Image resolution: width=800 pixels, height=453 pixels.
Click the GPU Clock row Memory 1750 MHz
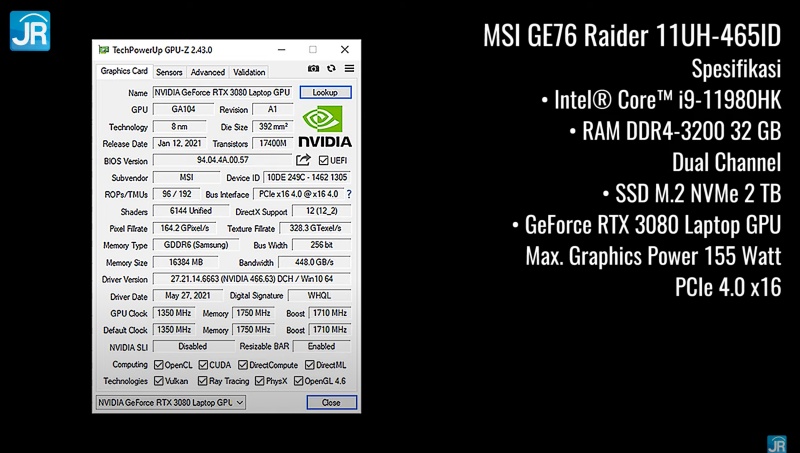[x=253, y=313]
